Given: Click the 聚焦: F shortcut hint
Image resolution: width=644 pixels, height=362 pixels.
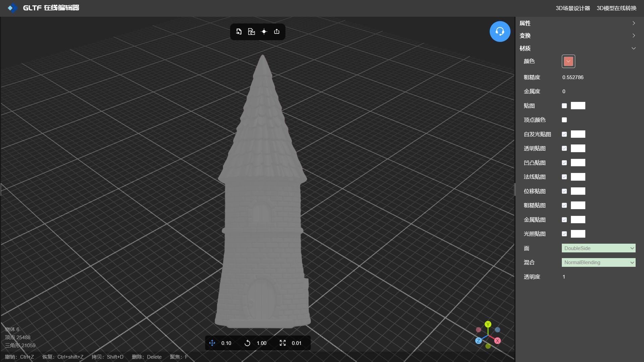Looking at the screenshot, I should [179, 357].
